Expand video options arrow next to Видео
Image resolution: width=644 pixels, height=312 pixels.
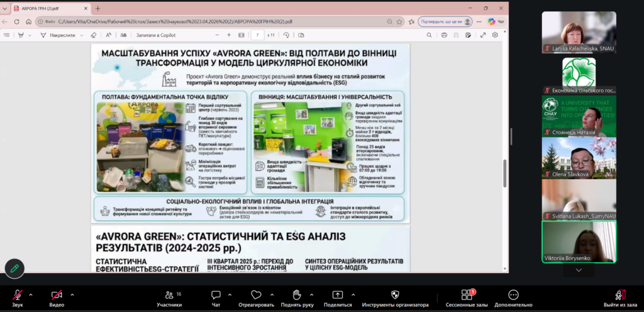point(72,294)
